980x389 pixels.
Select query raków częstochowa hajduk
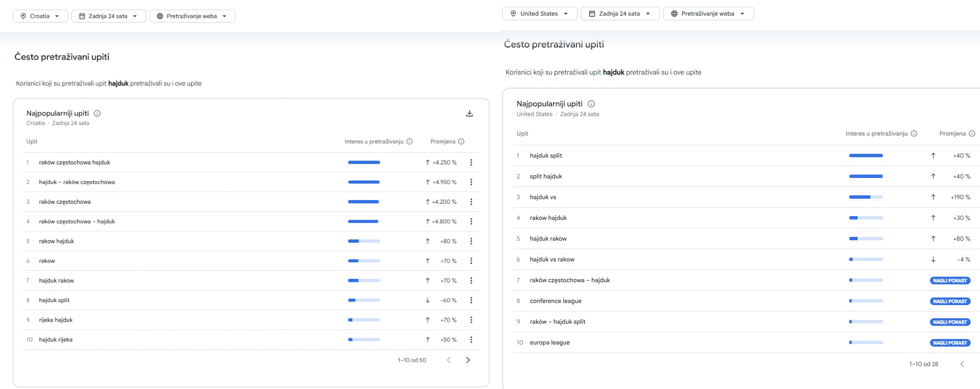[75, 162]
